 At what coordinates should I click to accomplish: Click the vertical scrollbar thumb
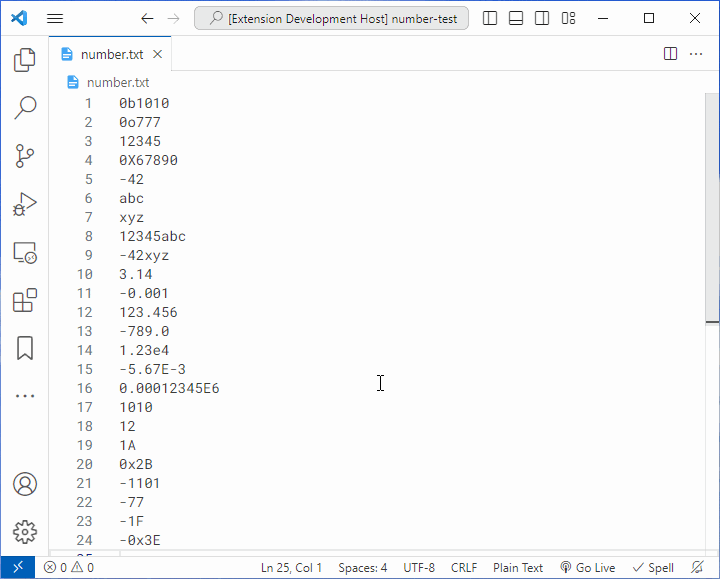(712, 208)
